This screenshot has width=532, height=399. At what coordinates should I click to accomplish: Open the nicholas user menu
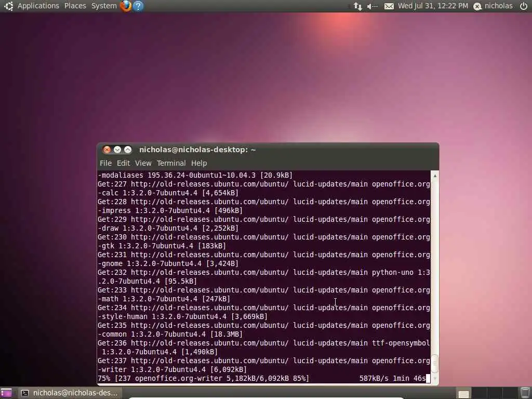click(x=498, y=6)
